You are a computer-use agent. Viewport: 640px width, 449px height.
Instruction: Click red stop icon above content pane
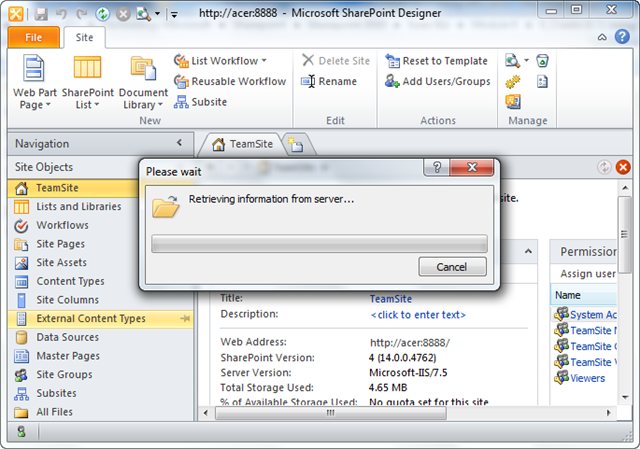(623, 167)
